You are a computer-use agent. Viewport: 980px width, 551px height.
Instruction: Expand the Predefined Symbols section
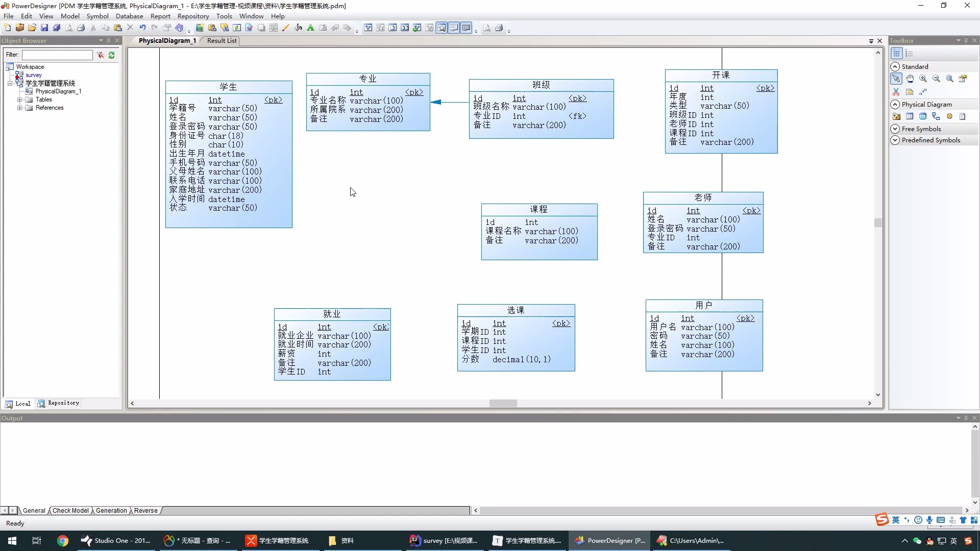895,140
